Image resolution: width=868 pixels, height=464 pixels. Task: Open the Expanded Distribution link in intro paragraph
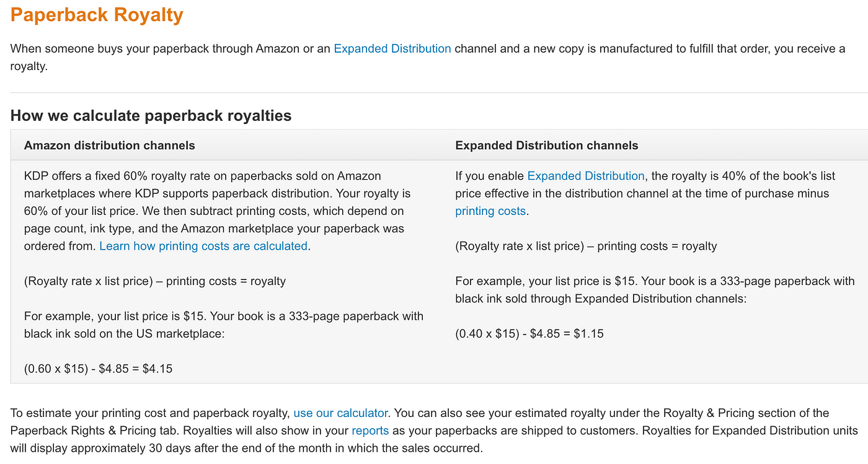pyautogui.click(x=392, y=48)
